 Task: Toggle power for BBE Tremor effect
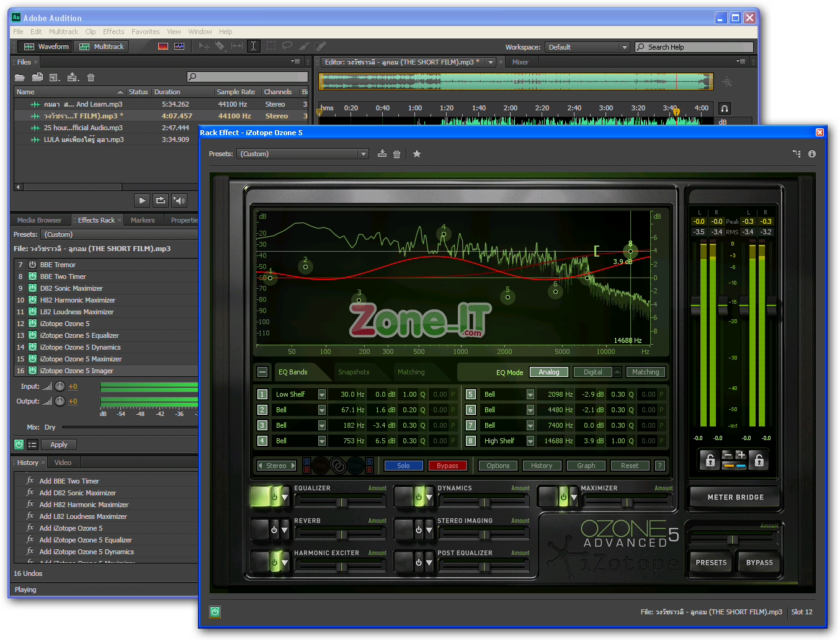(32, 265)
